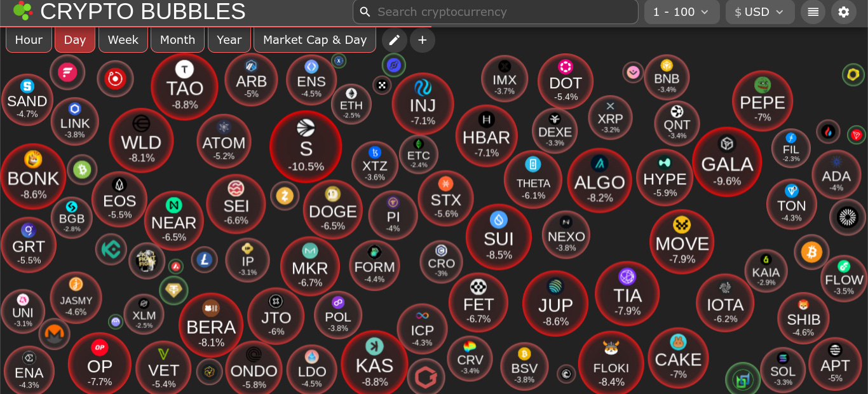This screenshot has height=394, width=868.
Task: Add a new chart with plus icon
Action: pos(423,40)
